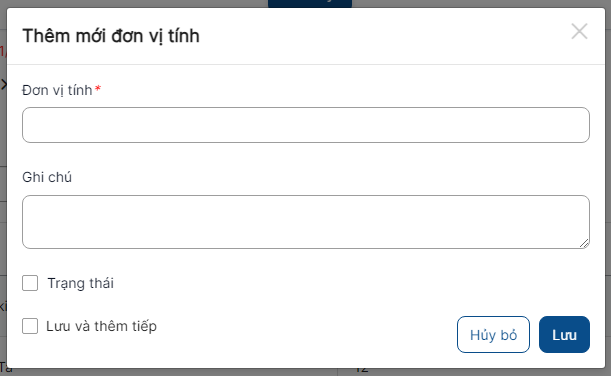Click the red required asterisk
Viewport: 611px width, 376px height.
pos(98,89)
